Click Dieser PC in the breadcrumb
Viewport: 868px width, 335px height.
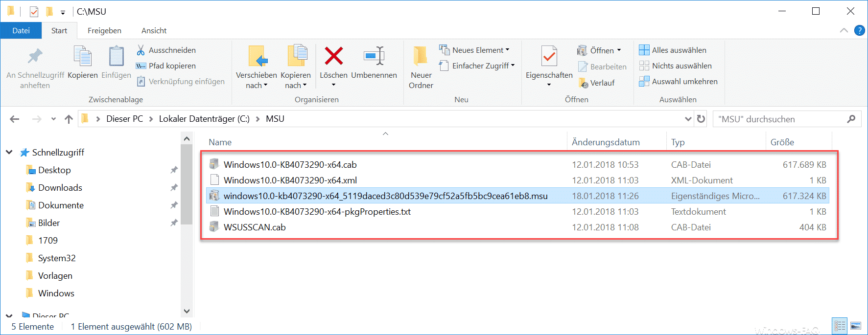[x=124, y=119]
